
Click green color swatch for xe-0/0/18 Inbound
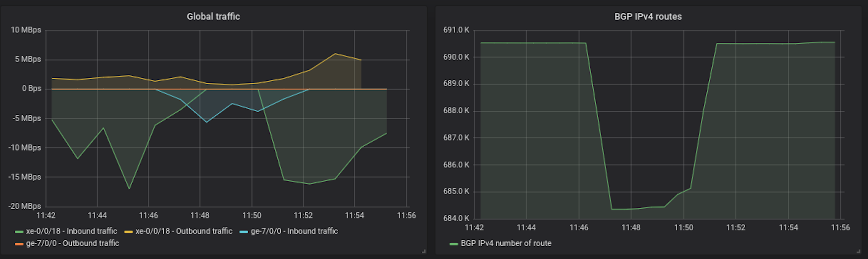[19, 231]
